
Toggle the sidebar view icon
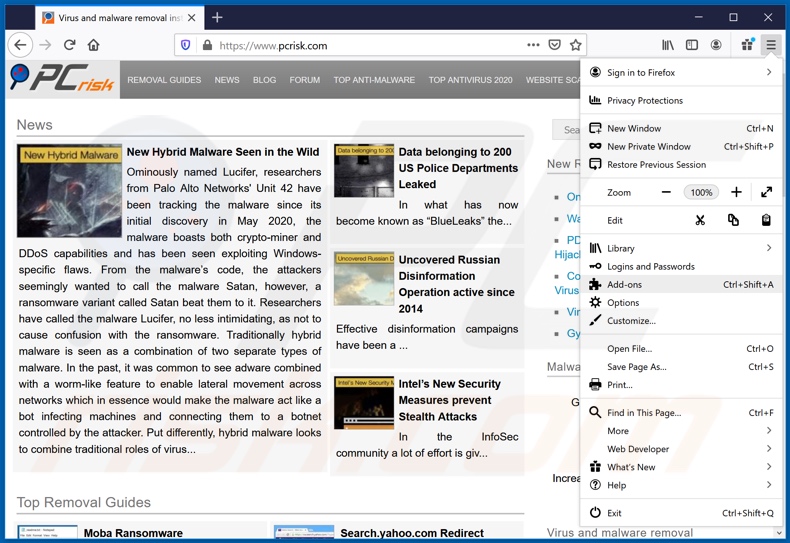click(x=691, y=45)
